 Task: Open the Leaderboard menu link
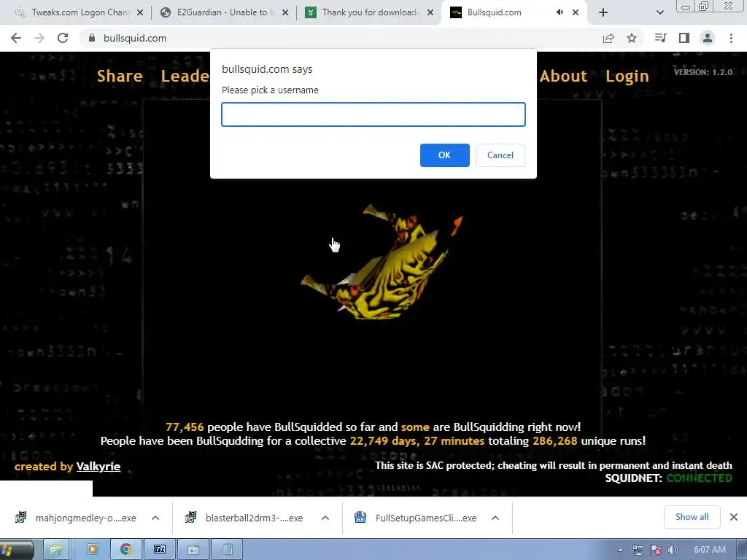click(x=185, y=76)
